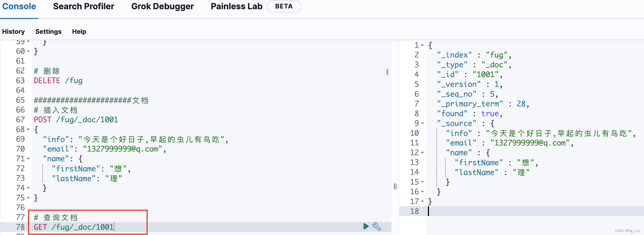Click "lastName" in the response pane
Image resolution: width=644 pixels, height=235 pixels.
pyautogui.click(x=477, y=172)
